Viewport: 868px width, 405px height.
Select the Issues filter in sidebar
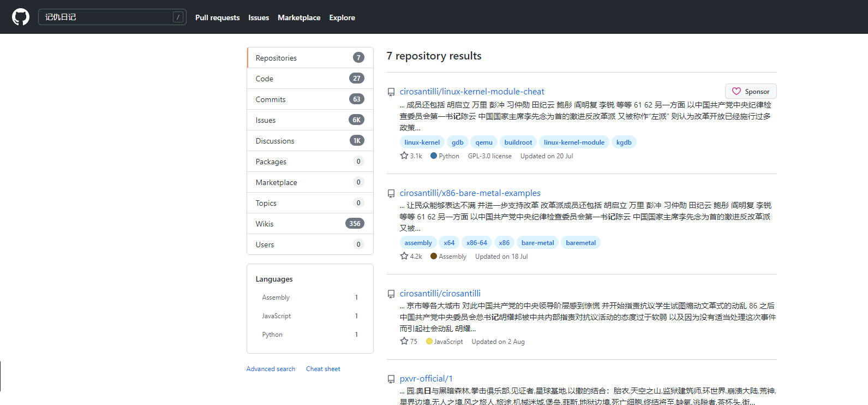tap(310, 120)
